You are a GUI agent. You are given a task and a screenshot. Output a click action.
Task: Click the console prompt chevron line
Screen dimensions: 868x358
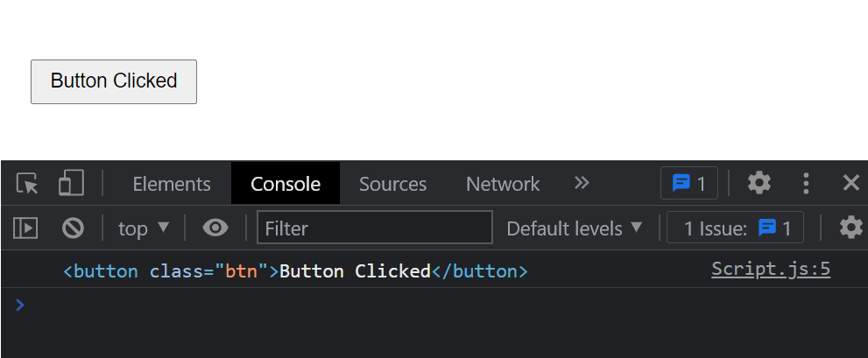pos(434,305)
